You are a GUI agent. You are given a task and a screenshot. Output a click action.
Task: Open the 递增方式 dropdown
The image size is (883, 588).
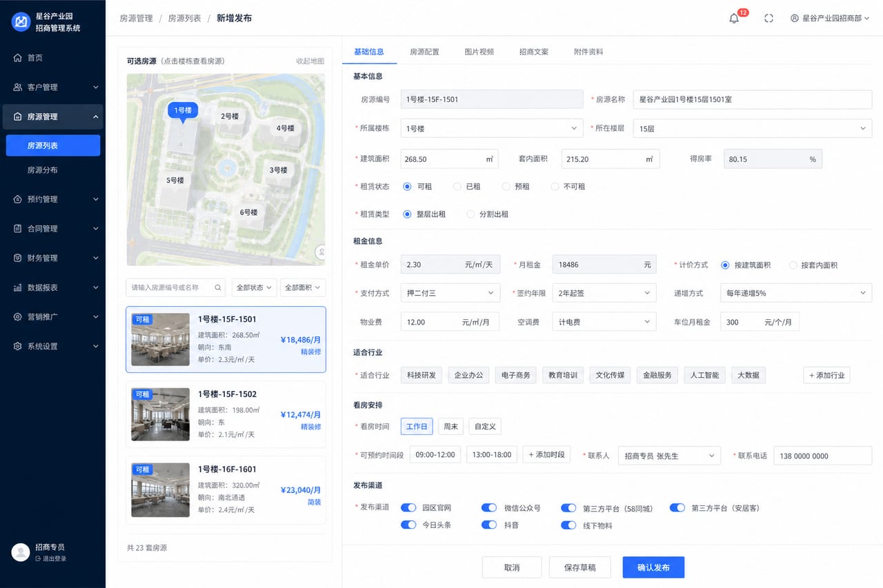(x=796, y=293)
